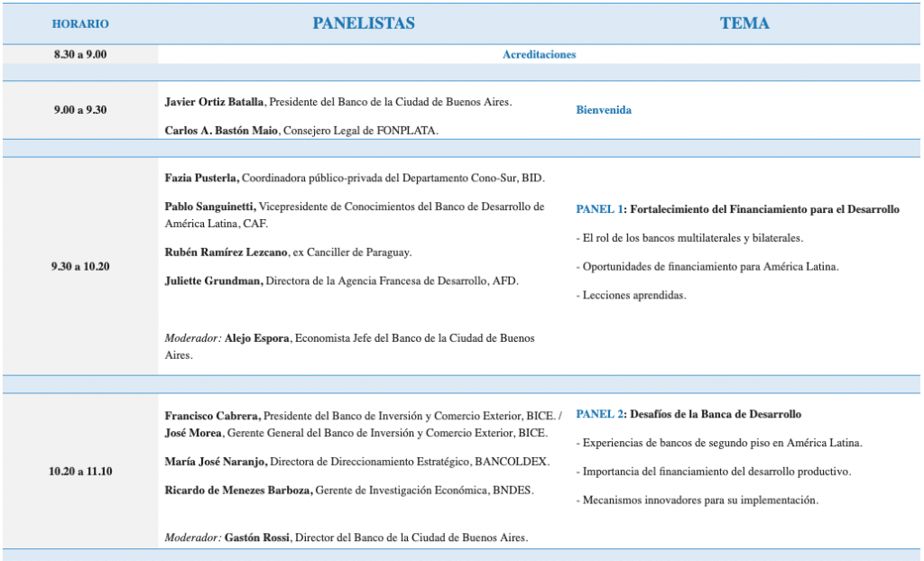Click the Carlos A. Bastón Maio line
This screenshot has height=561, width=924.
click(x=301, y=130)
